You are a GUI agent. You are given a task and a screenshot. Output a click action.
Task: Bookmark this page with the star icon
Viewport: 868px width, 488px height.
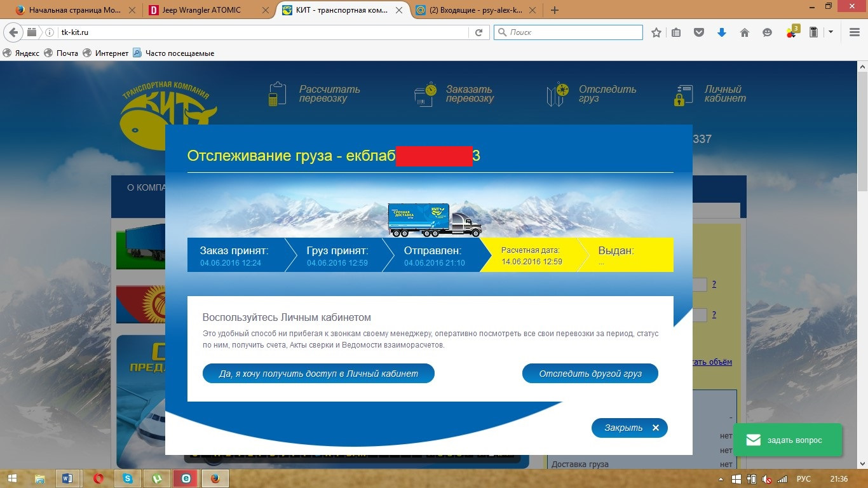[656, 32]
